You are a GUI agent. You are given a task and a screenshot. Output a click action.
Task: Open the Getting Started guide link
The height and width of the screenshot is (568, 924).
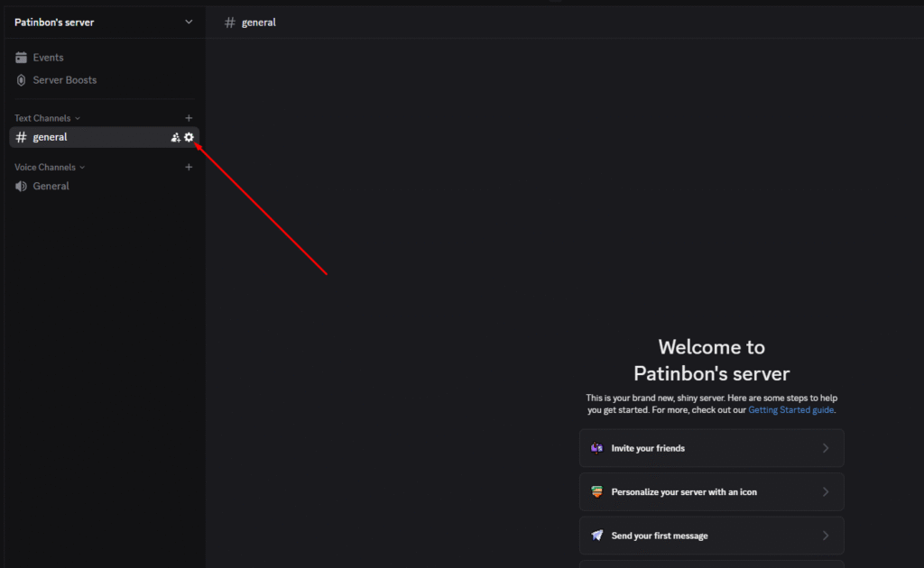tap(790, 409)
